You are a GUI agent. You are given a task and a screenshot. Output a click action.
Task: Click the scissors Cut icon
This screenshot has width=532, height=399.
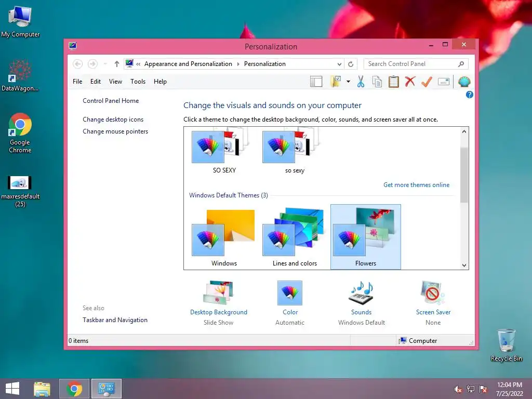361,82
